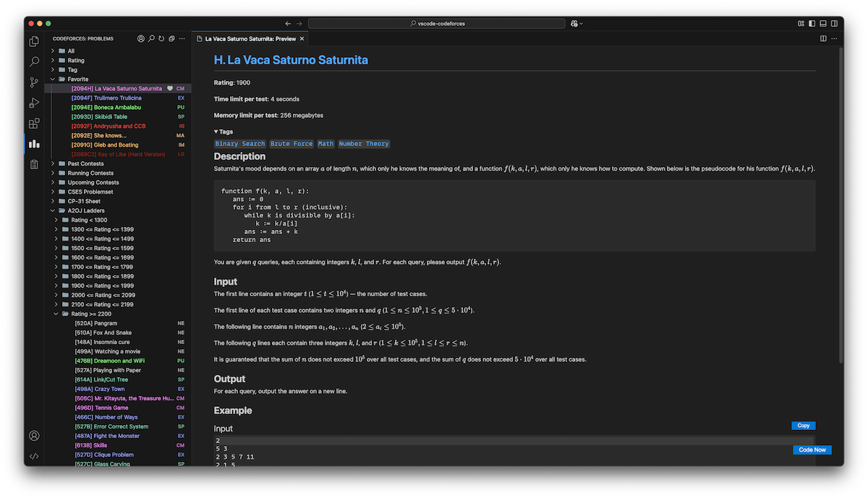Screen dimensions: 868x498
Task: Click the sign-in profile icon in Problems header
Action: (x=141, y=38)
